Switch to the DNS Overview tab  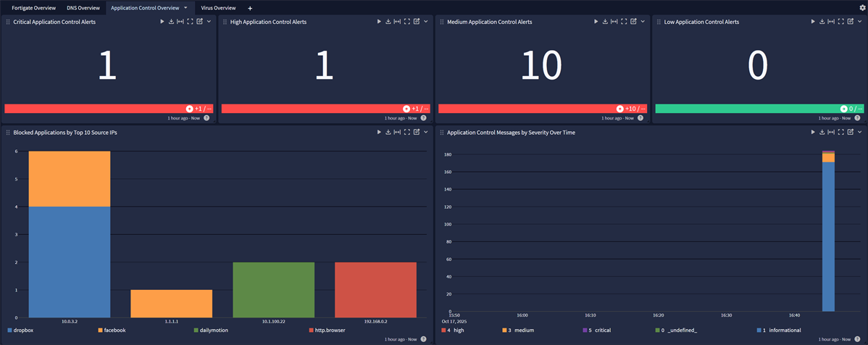coord(83,8)
